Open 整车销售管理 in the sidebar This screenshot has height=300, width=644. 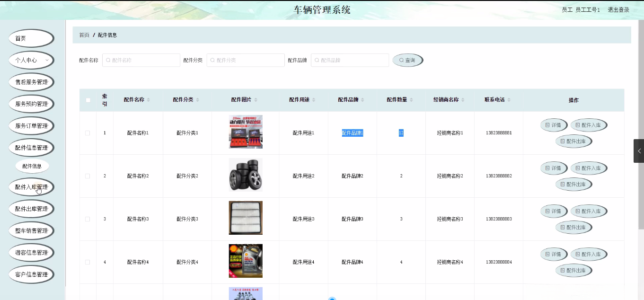pyautogui.click(x=31, y=230)
